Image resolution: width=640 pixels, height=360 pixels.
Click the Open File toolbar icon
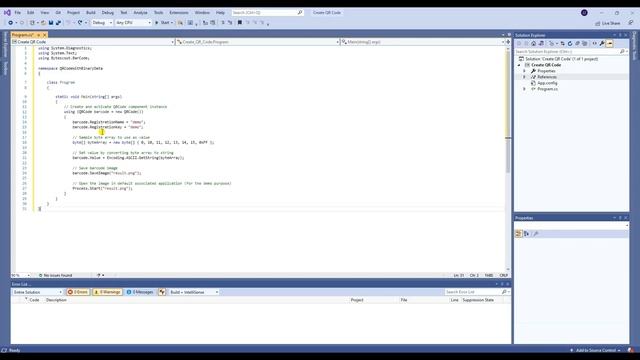coord(44,23)
